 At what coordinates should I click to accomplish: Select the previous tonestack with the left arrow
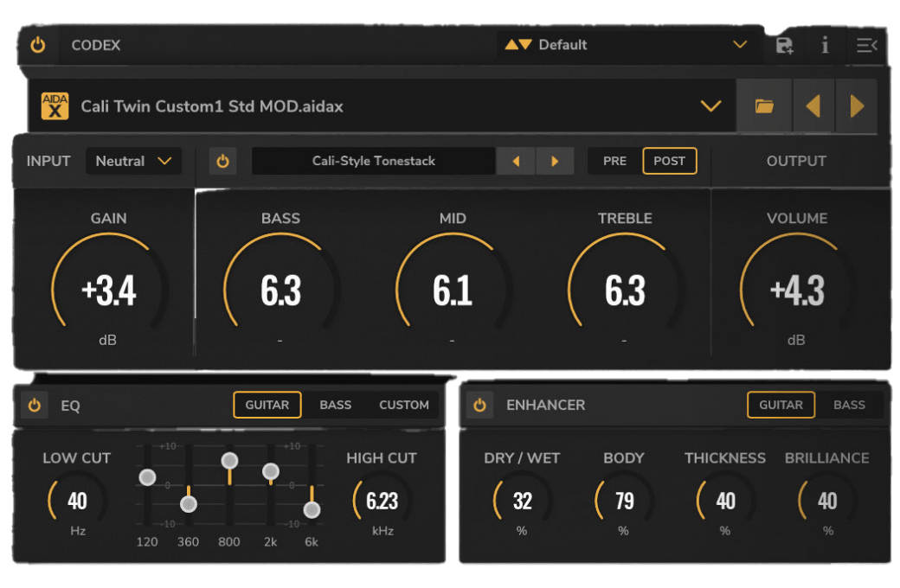tap(516, 161)
